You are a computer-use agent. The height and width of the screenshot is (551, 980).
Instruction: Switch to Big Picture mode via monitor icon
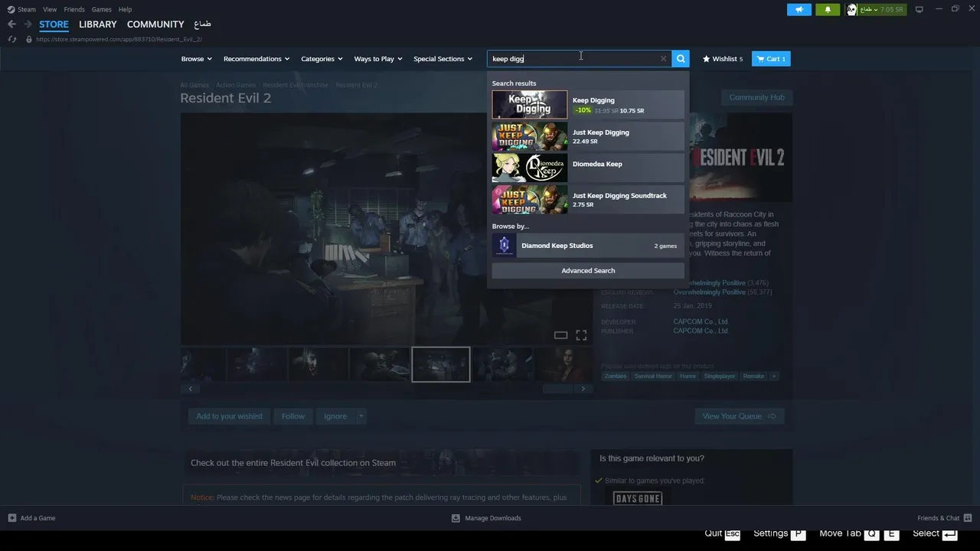920,9
